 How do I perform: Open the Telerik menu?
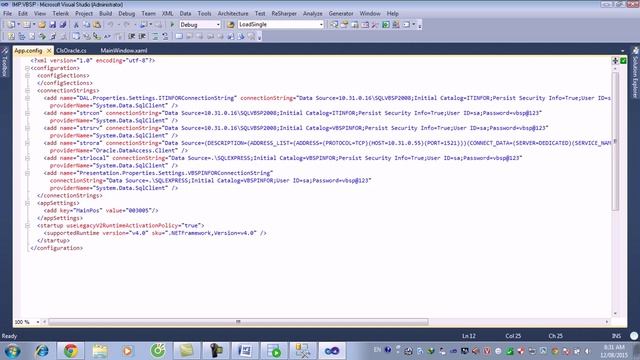[60, 13]
